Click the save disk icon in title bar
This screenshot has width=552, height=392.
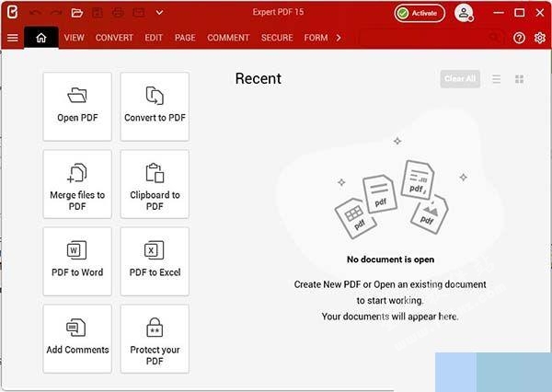pyautogui.click(x=98, y=13)
